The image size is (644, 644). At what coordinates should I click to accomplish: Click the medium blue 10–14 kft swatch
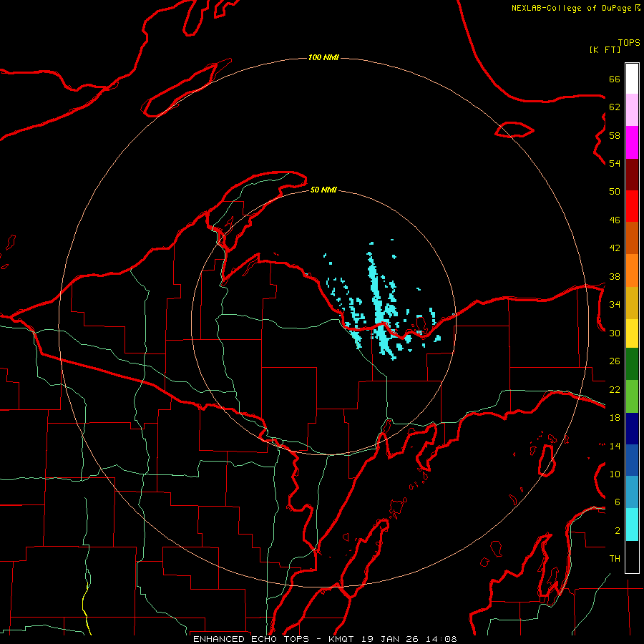tap(632, 460)
